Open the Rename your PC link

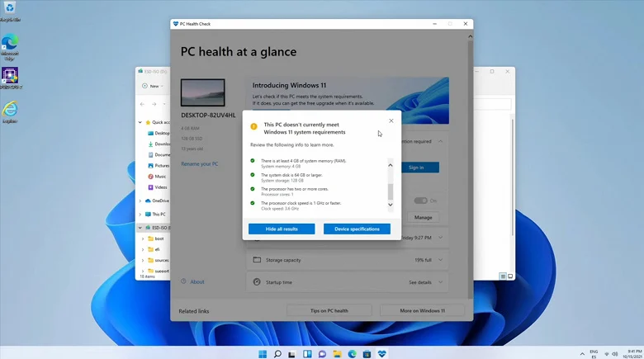(200, 164)
